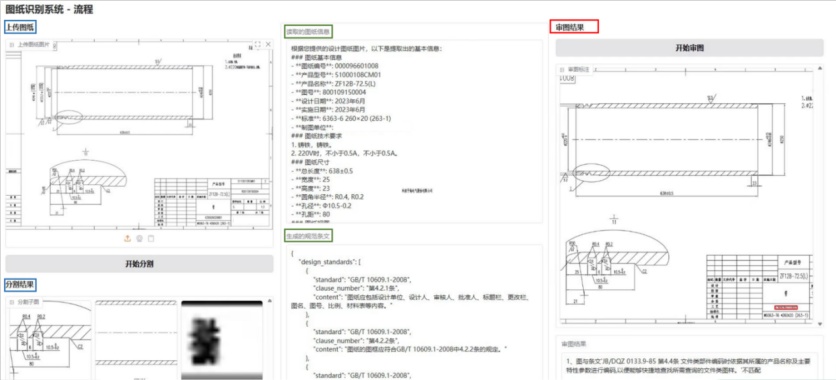The width and height of the screenshot is (836, 380).
Task: Click the fullscreen icon on uploaded drawing
Action: [x=257, y=45]
